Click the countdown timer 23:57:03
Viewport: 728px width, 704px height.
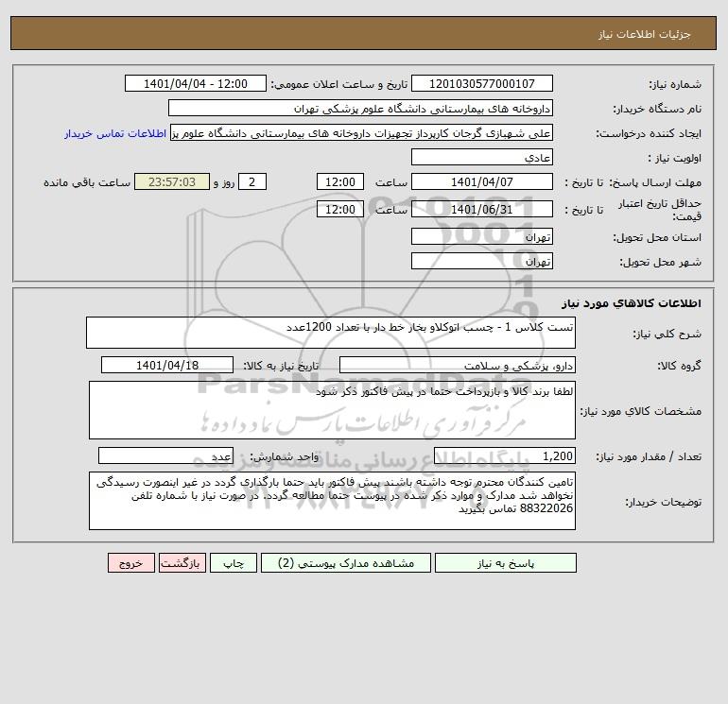click(172, 182)
